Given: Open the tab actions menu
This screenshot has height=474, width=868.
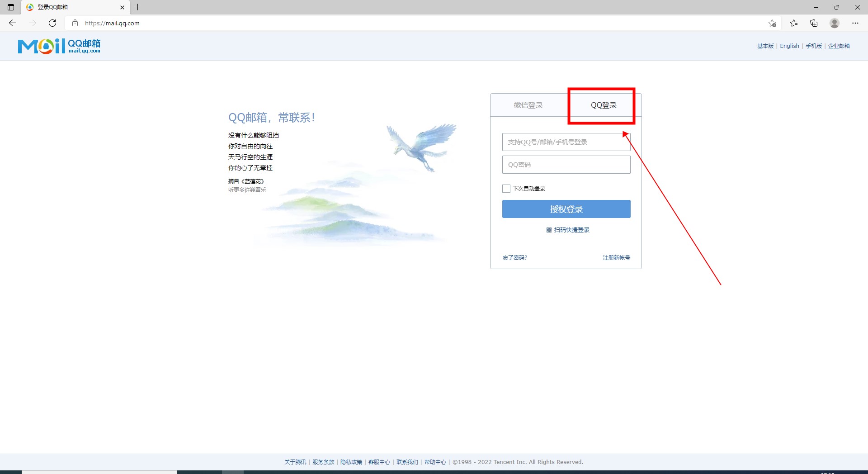Looking at the screenshot, I should coord(10,7).
